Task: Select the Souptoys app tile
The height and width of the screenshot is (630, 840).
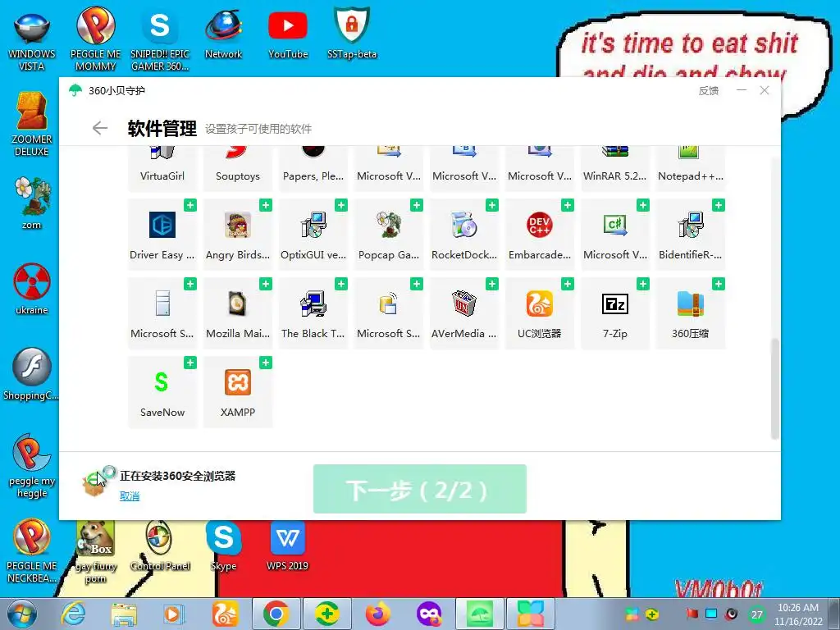Action: 238,168
